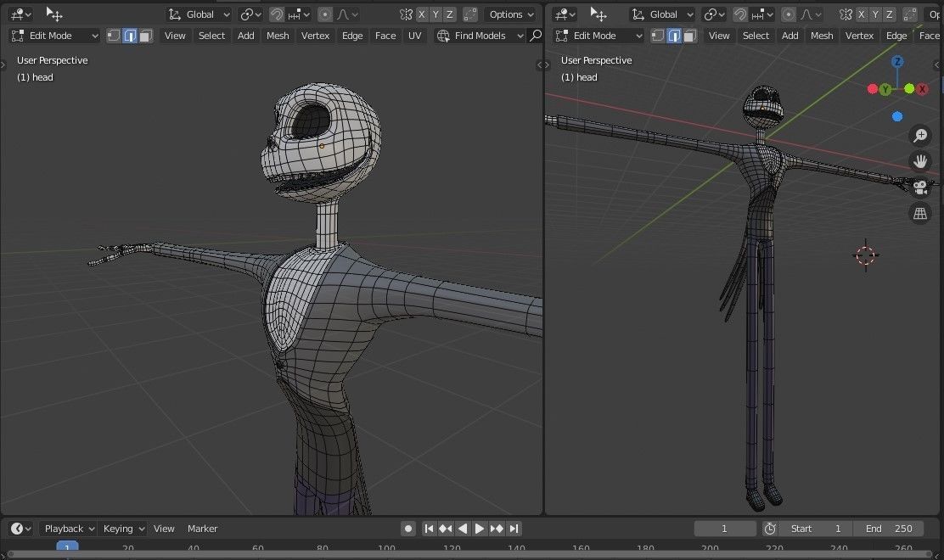
Task: Jump to timeline end frame
Action: click(514, 528)
